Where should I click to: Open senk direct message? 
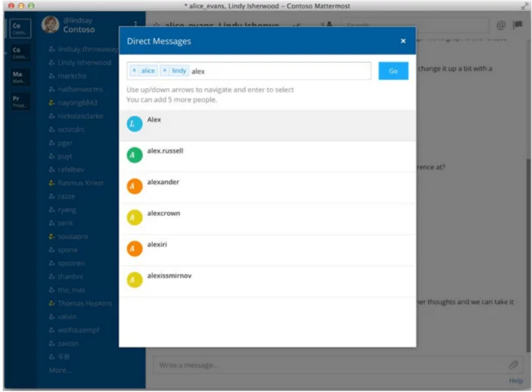[61, 223]
